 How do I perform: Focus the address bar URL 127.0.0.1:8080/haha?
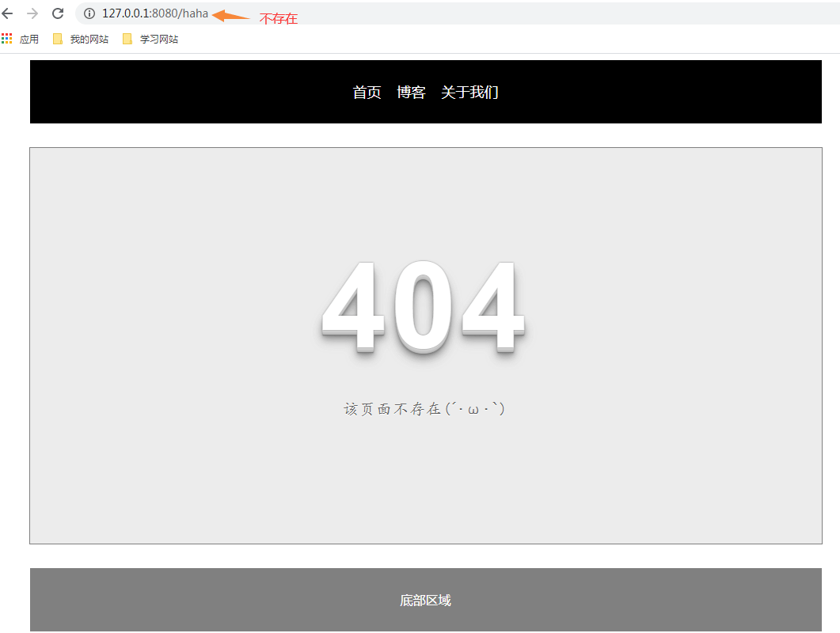click(x=155, y=13)
